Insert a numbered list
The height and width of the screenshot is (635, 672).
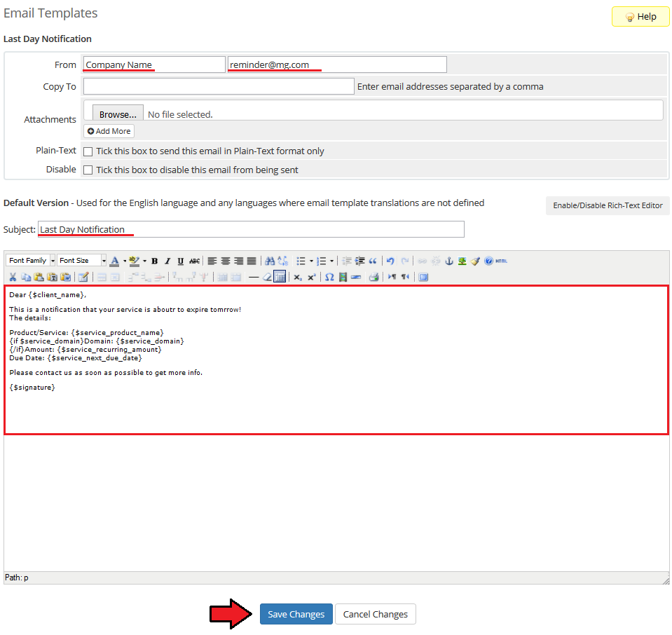coord(321,261)
